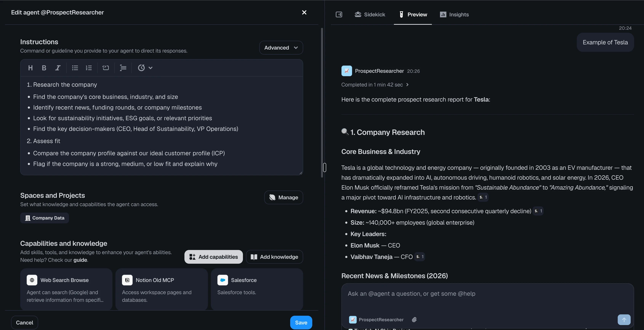Open the Advanced instructions dropdown
This screenshot has height=330, width=644.
point(281,47)
